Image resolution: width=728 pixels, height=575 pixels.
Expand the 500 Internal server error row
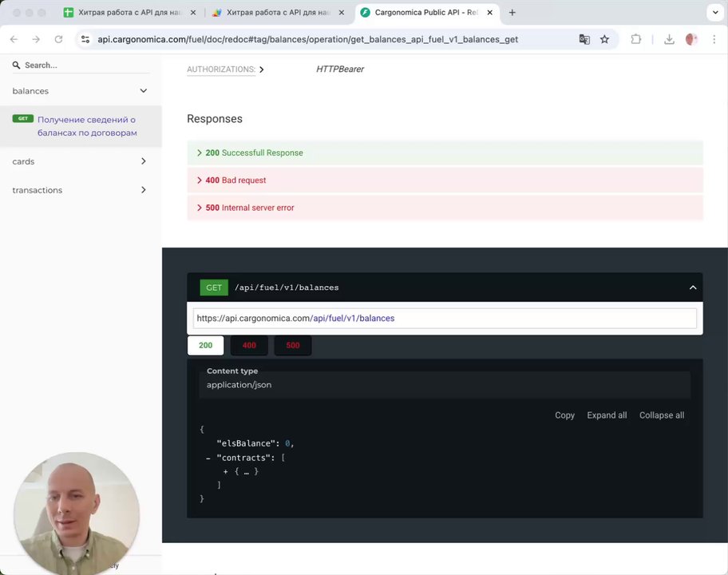pyautogui.click(x=445, y=208)
